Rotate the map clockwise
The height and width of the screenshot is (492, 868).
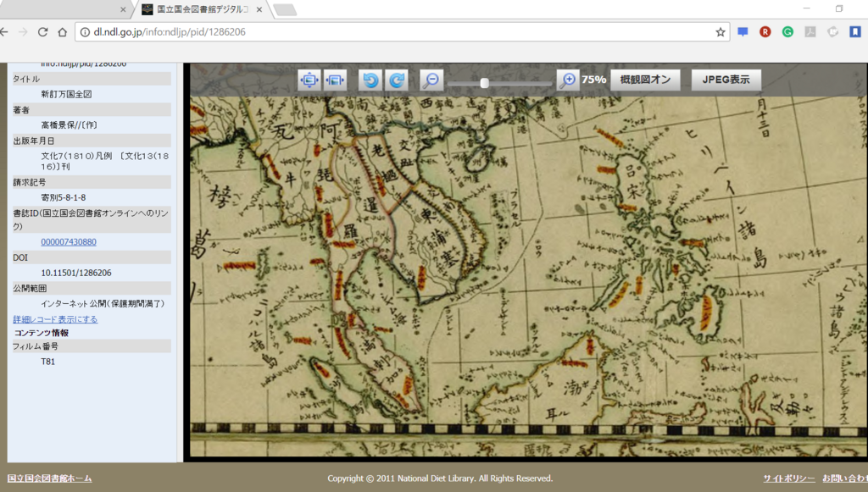click(397, 80)
